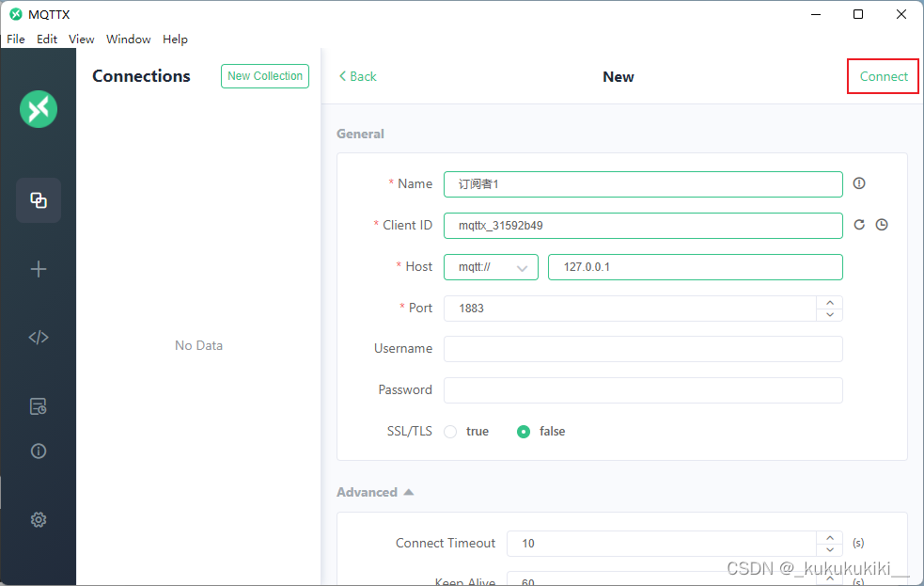The width and height of the screenshot is (924, 586).
Task: Click the Connect Timeout input field
Action: tap(662, 544)
